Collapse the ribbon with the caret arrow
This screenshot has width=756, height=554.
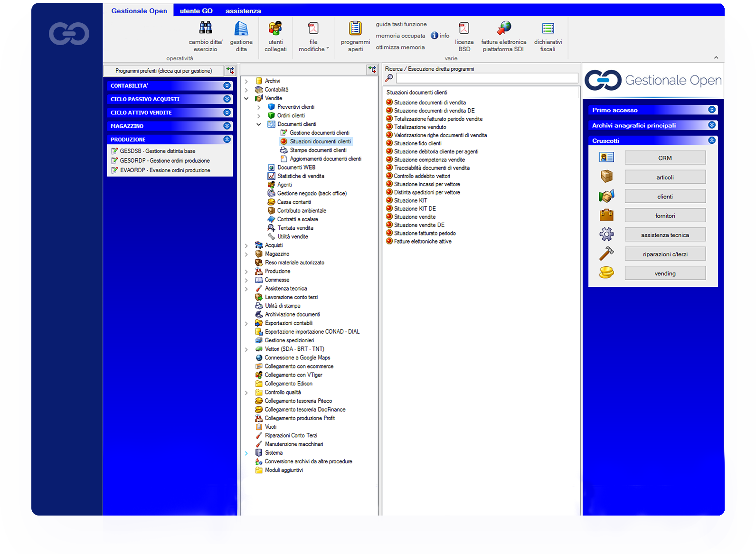(716, 57)
